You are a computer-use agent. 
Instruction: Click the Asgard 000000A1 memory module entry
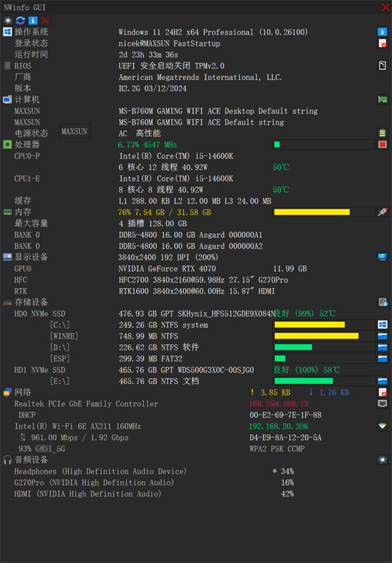point(190,235)
